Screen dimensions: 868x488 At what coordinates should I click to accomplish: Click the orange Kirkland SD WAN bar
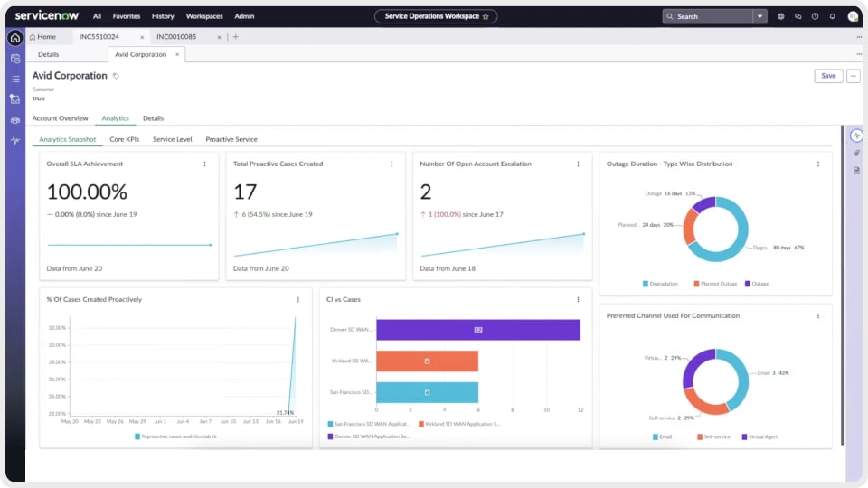(x=428, y=361)
